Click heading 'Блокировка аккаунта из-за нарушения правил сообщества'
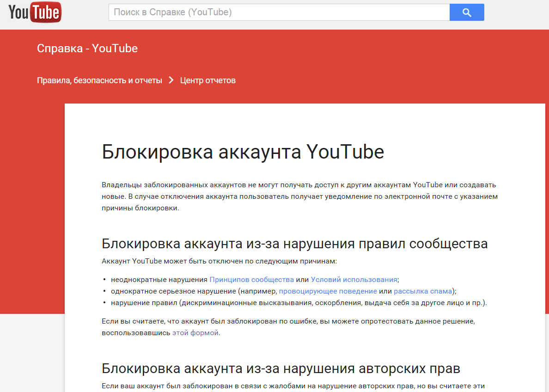This screenshot has width=549, height=392. click(x=294, y=244)
